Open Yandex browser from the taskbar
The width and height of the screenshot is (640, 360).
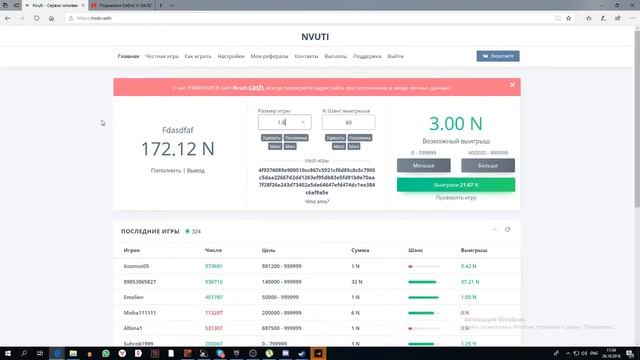(x=122, y=353)
